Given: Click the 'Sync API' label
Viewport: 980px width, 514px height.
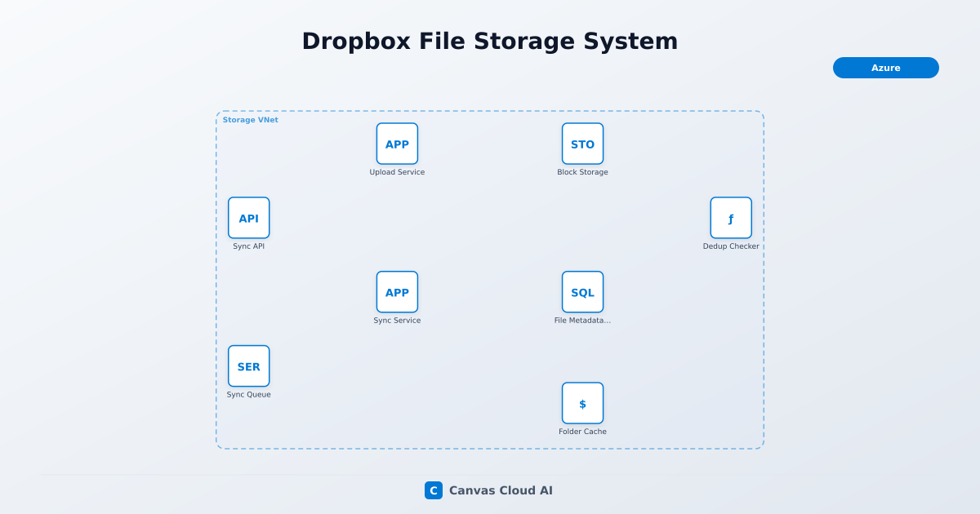Looking at the screenshot, I should tap(248, 246).
